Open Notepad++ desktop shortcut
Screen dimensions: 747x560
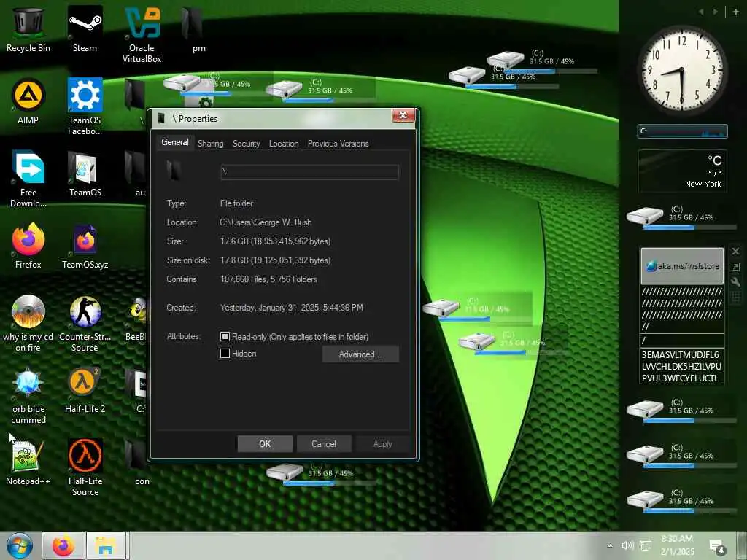pos(28,462)
